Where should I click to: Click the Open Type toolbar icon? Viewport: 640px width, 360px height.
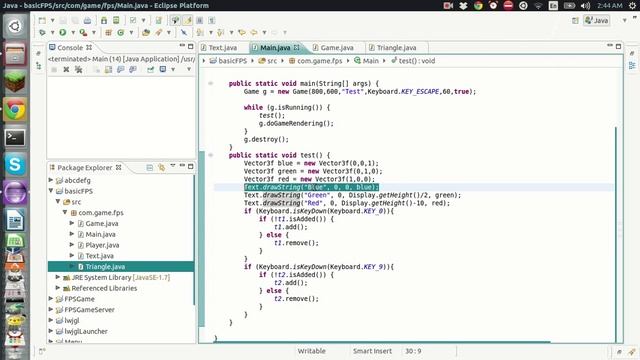pos(146,33)
